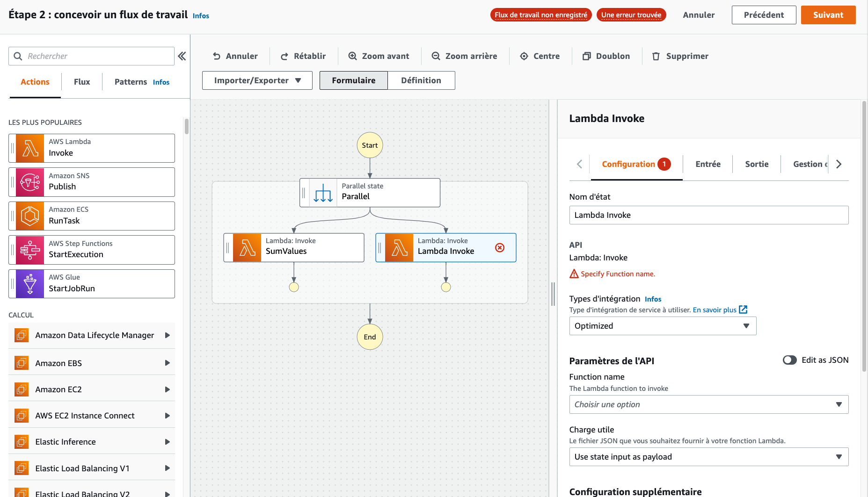Zoom out with Zoom arrière
The height and width of the screenshot is (497, 868).
(x=464, y=56)
